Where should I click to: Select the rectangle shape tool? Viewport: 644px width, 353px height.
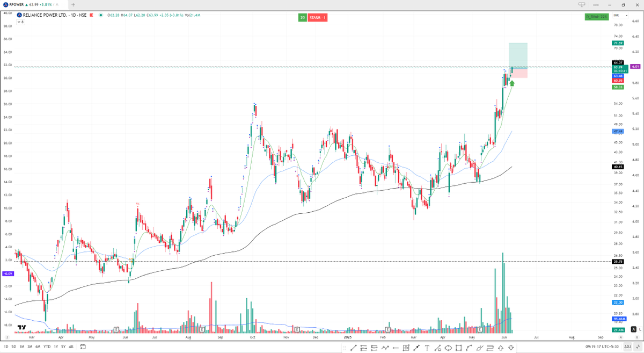459,348
